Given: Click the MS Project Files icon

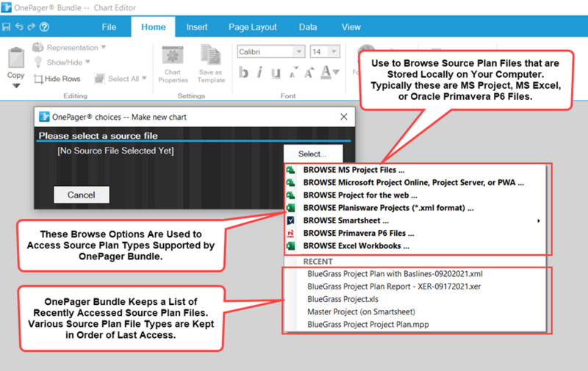Looking at the screenshot, I should (290, 170).
